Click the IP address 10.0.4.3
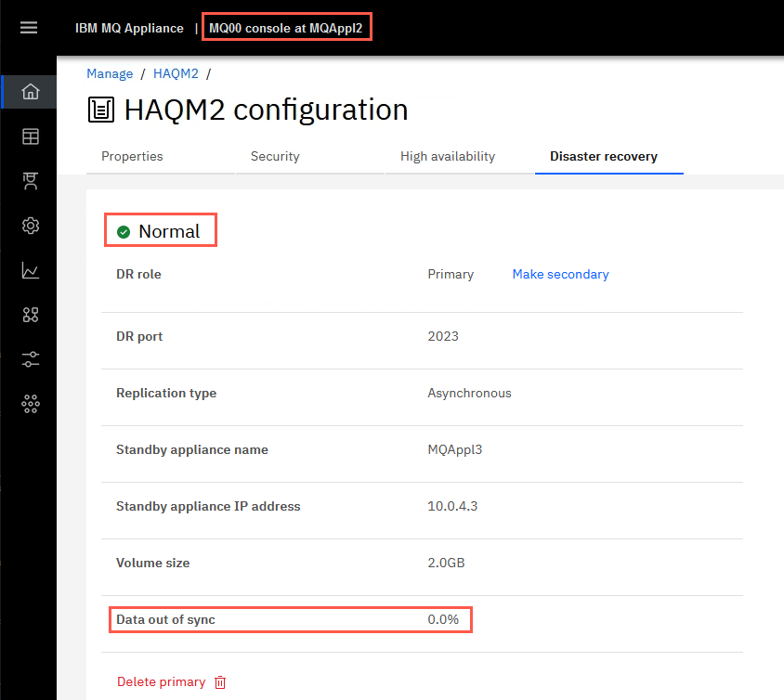 pyautogui.click(x=452, y=506)
